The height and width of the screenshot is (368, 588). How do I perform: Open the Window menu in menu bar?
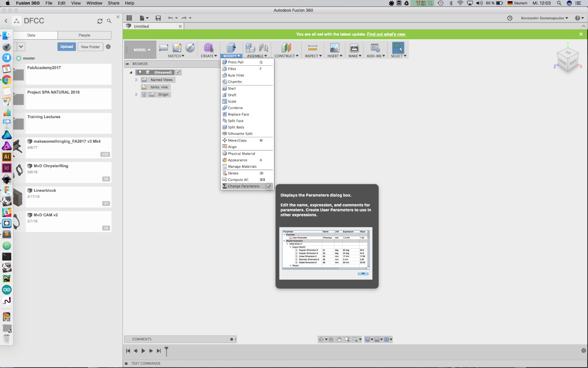(x=94, y=3)
